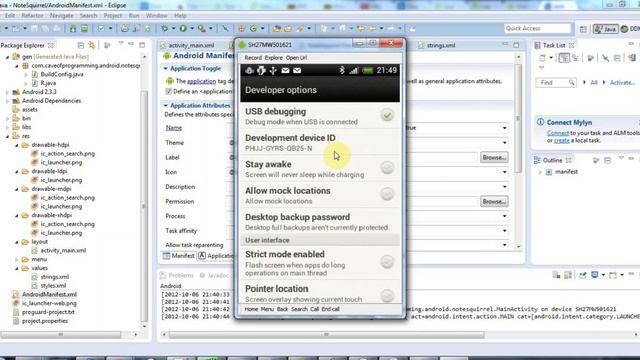Collapse the layout folder
Screen dimensions: 640x360
(17, 242)
